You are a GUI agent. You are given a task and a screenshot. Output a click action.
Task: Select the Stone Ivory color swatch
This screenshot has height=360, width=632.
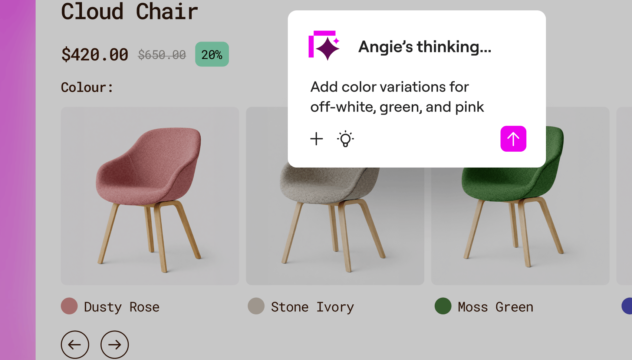(256, 306)
